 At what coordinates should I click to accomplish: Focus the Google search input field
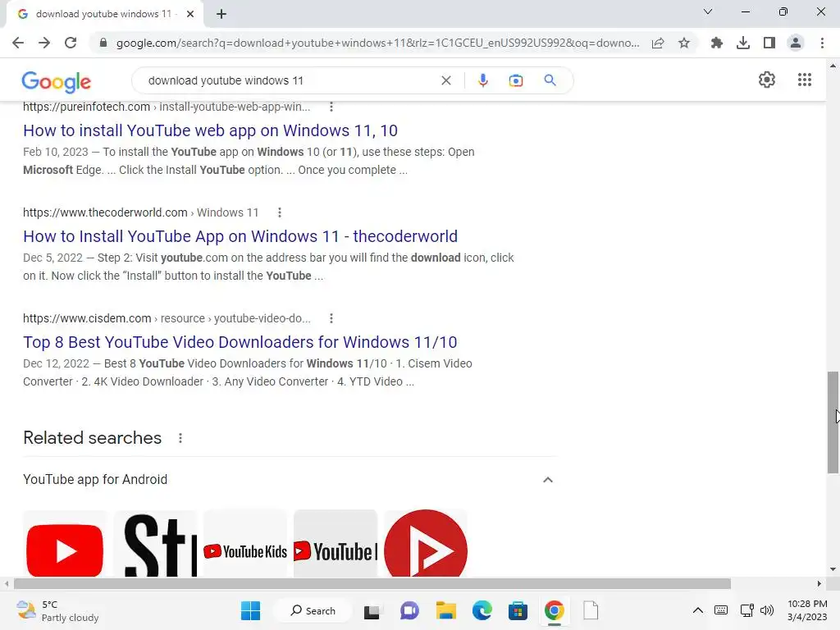290,80
